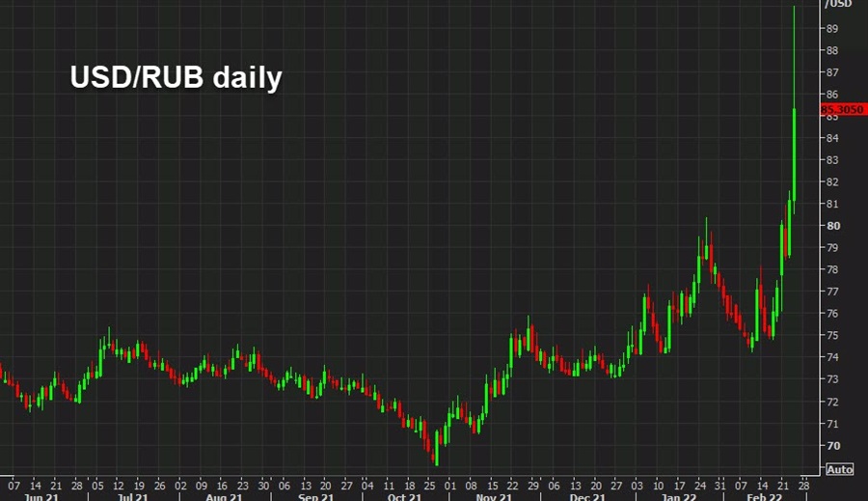Click the Jul 21 month label

tap(132, 496)
